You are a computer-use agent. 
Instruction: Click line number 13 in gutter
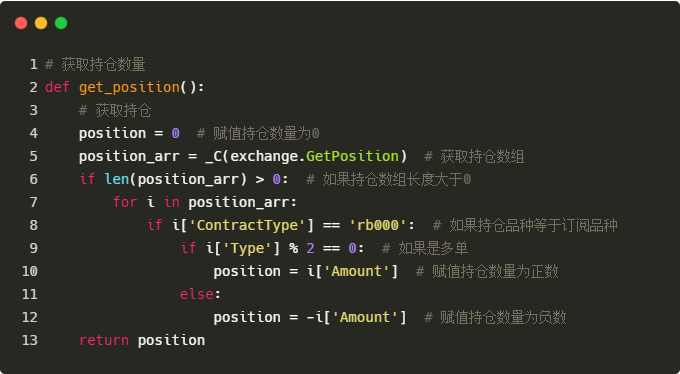[x=29, y=340]
